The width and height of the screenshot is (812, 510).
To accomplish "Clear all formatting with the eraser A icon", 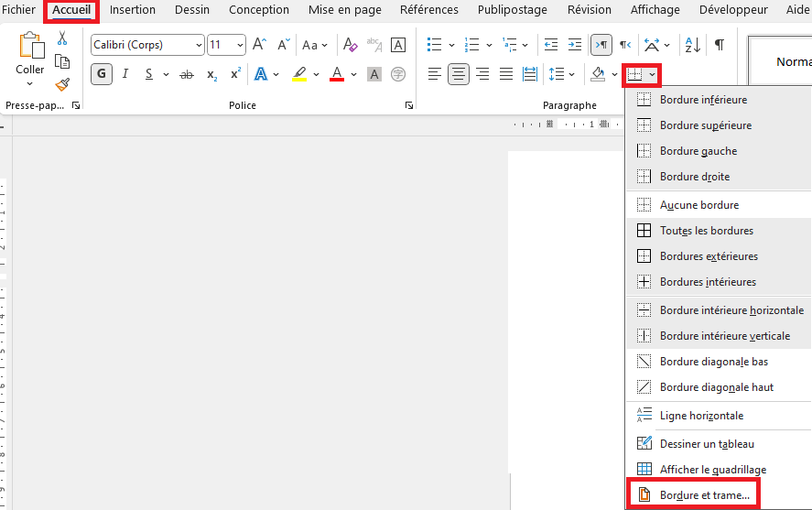I will pos(350,45).
